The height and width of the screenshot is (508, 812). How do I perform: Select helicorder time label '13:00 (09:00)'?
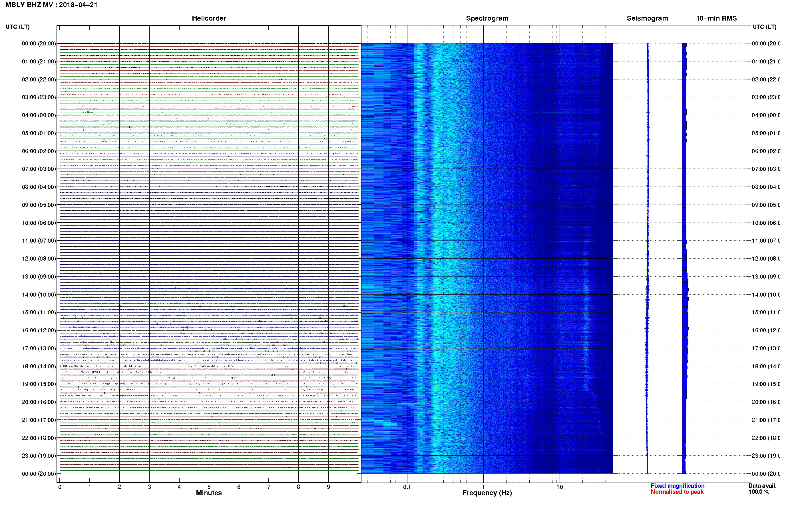[39, 277]
